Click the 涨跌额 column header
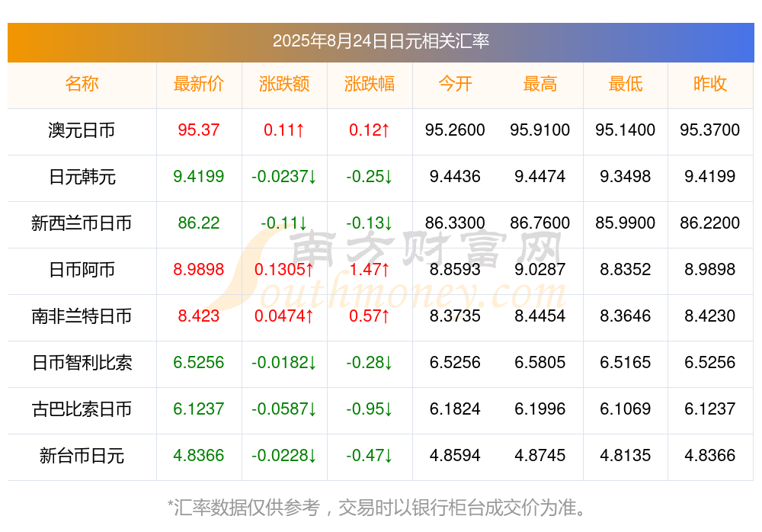 284,84
